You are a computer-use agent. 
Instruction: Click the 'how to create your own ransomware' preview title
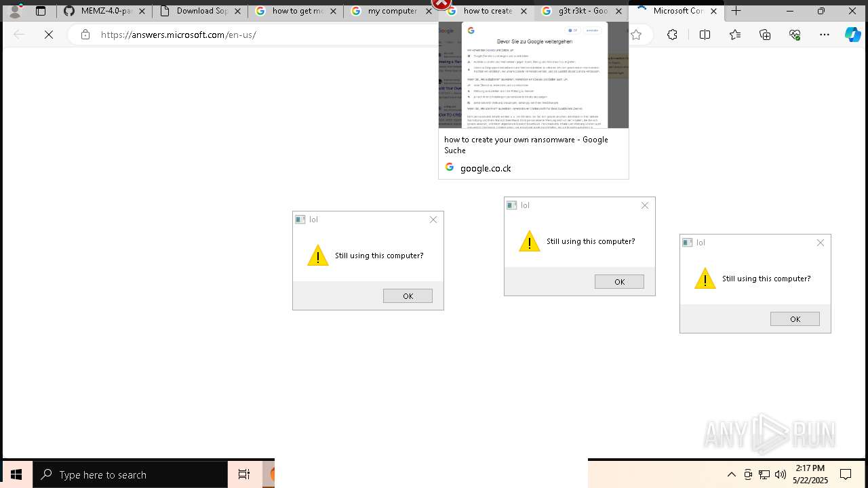(x=526, y=144)
